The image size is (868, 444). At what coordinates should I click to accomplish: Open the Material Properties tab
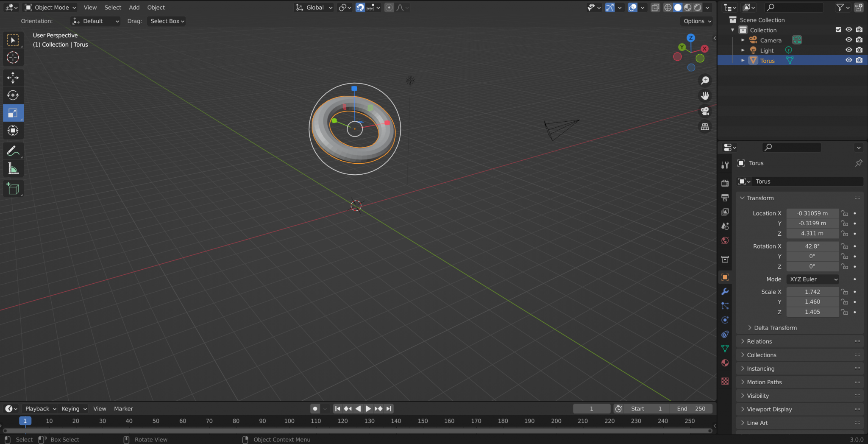click(725, 363)
